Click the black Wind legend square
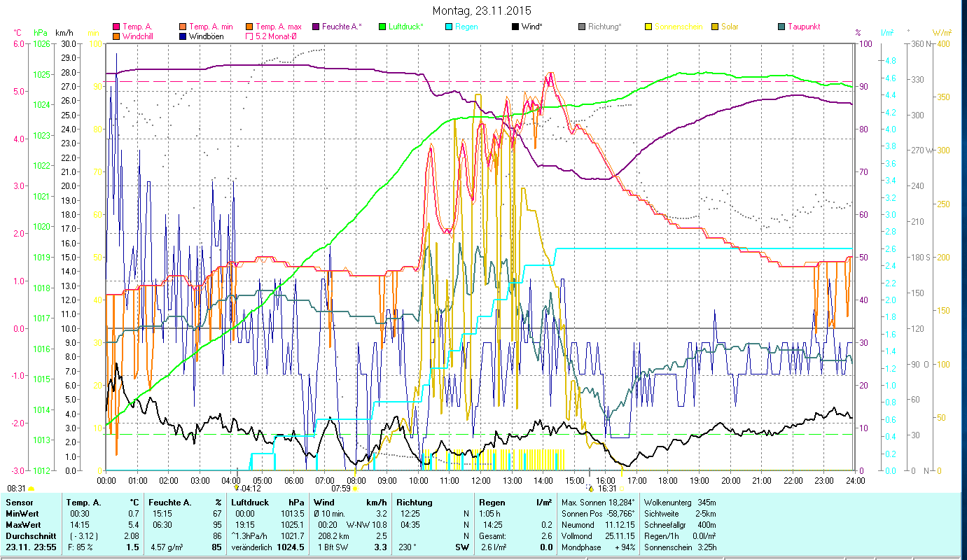 pos(515,27)
